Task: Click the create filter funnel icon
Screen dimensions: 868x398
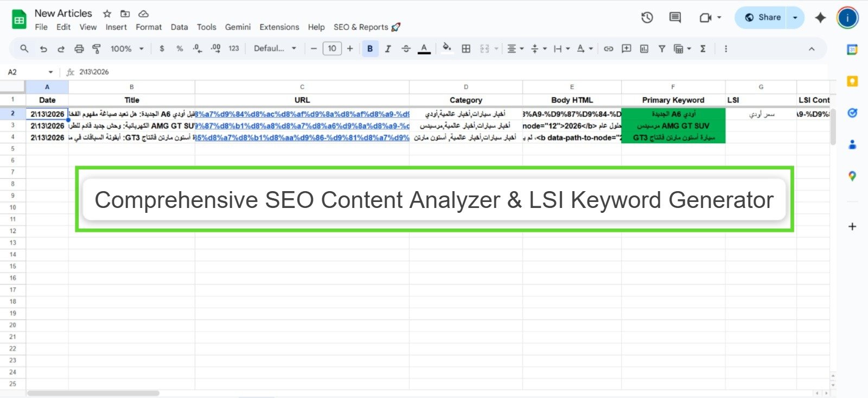Action: [x=662, y=49]
